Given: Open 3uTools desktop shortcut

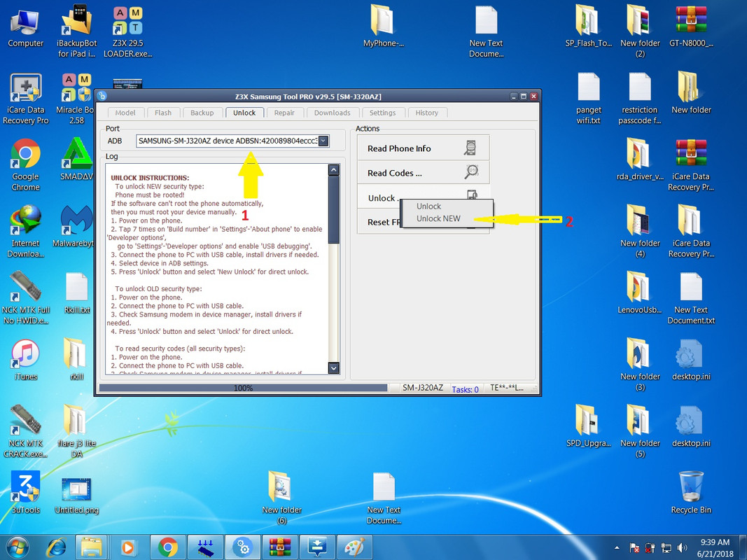Looking at the screenshot, I should [25, 493].
